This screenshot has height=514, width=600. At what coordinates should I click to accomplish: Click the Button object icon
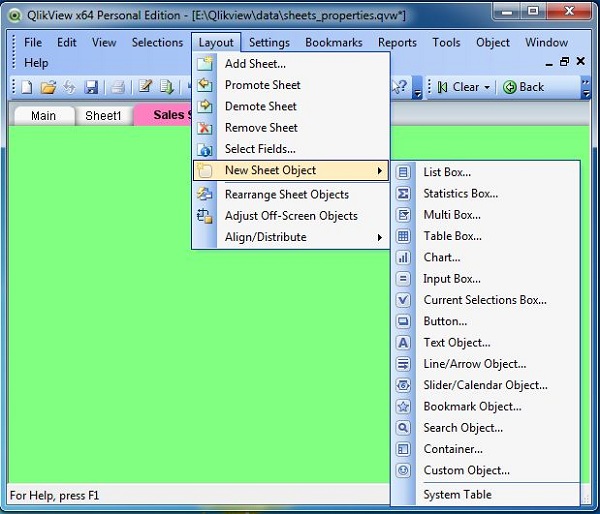click(403, 321)
